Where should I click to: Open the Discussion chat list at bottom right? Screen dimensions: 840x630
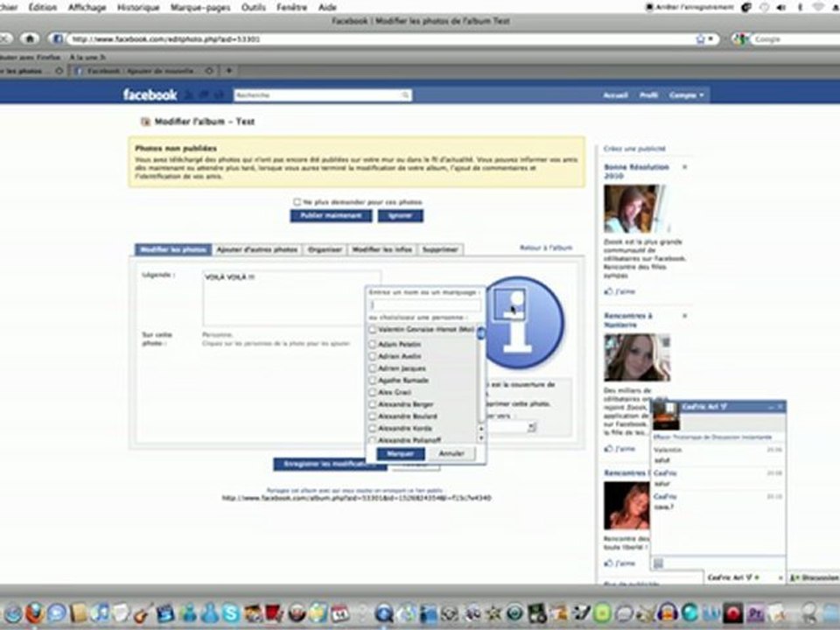click(x=815, y=577)
